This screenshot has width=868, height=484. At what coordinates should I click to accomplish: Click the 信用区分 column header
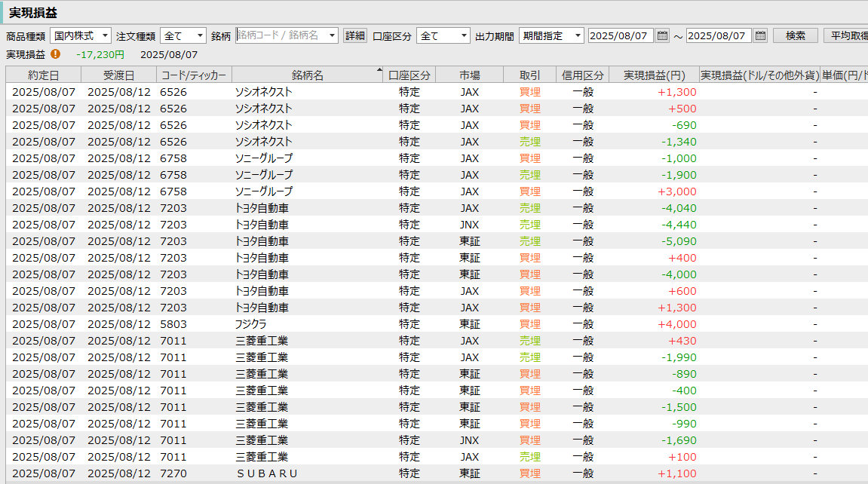tap(582, 75)
